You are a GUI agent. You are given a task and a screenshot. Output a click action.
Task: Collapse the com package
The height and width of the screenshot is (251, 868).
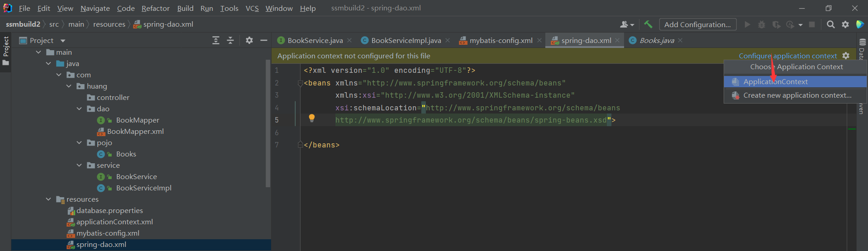[x=59, y=75]
